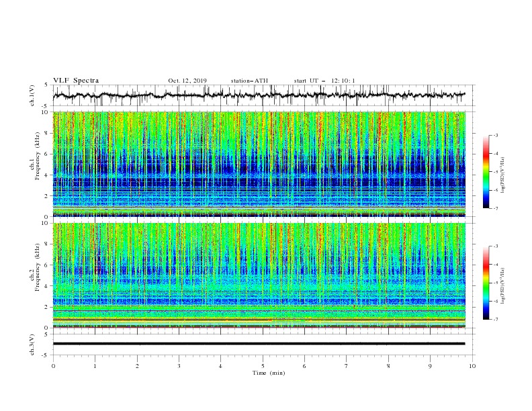Click the "5" tick on the time axis
The height and width of the screenshot is (411, 532).
point(263,366)
